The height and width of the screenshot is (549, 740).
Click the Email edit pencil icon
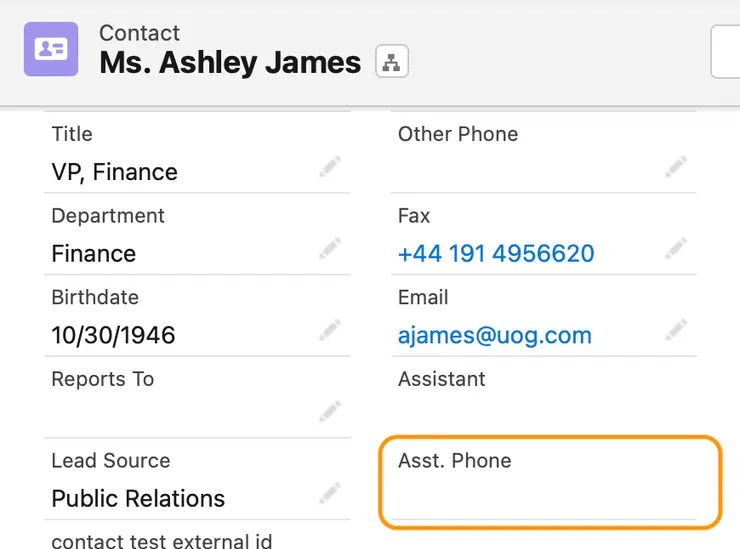pos(676,329)
